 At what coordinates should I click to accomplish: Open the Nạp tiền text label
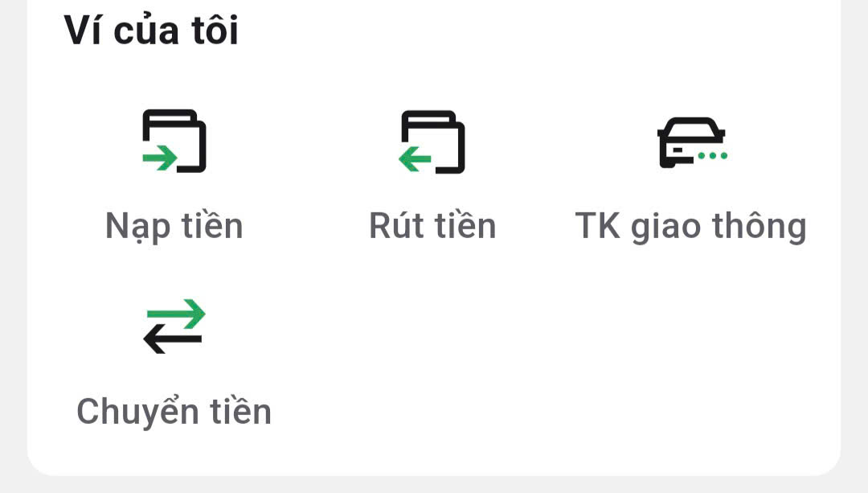point(174,227)
